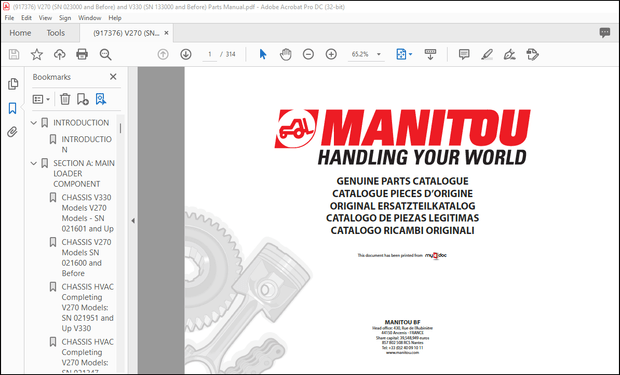620x375 pixels.
Task: Open the File menu
Action: (9, 18)
